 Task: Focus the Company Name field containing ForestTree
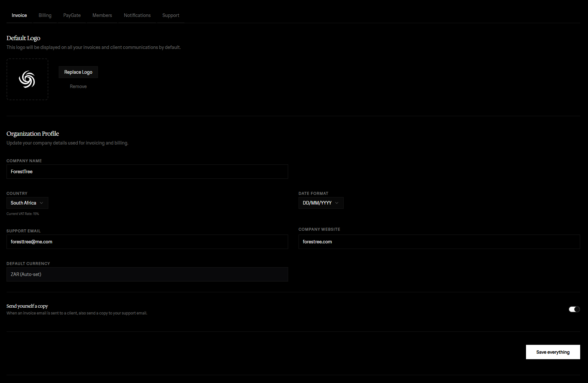tap(147, 172)
